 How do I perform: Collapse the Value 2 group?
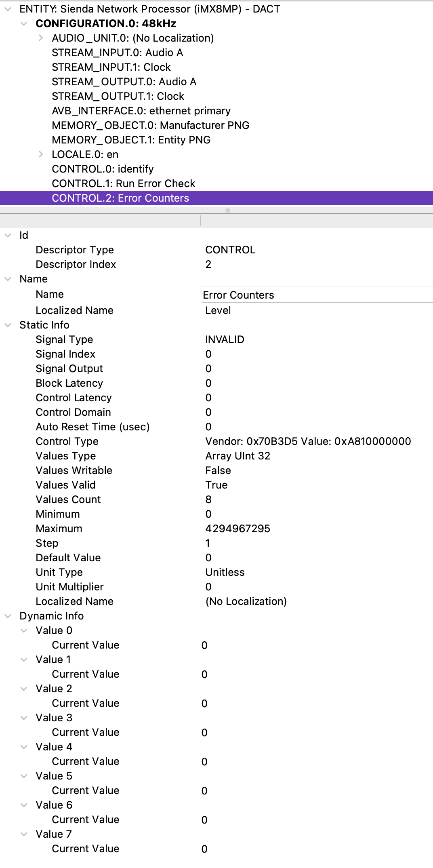tap(24, 689)
